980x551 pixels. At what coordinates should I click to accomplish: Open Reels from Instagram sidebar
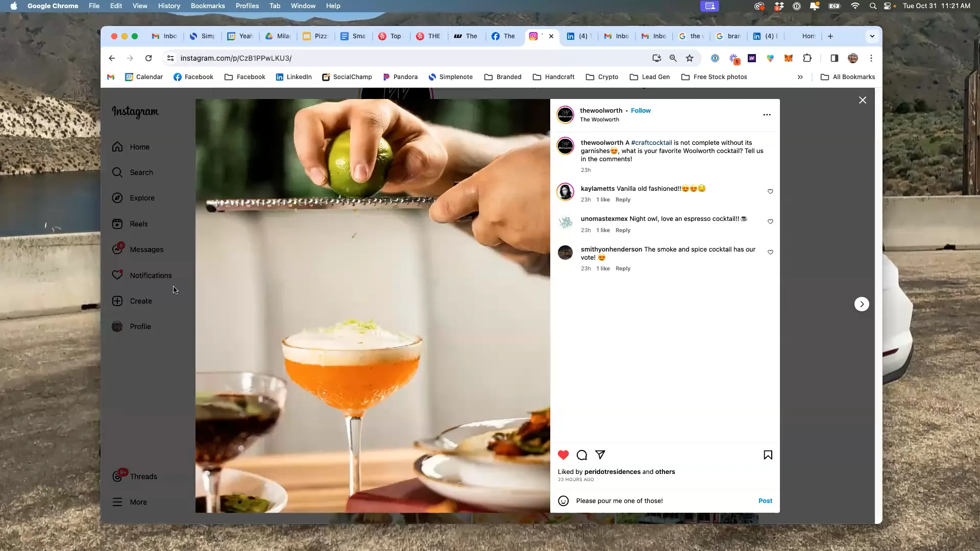click(x=138, y=224)
